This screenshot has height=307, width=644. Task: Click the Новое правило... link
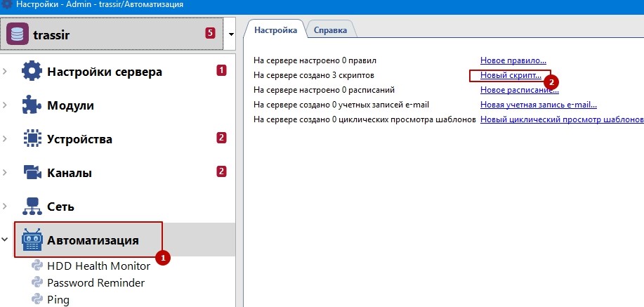tap(513, 61)
